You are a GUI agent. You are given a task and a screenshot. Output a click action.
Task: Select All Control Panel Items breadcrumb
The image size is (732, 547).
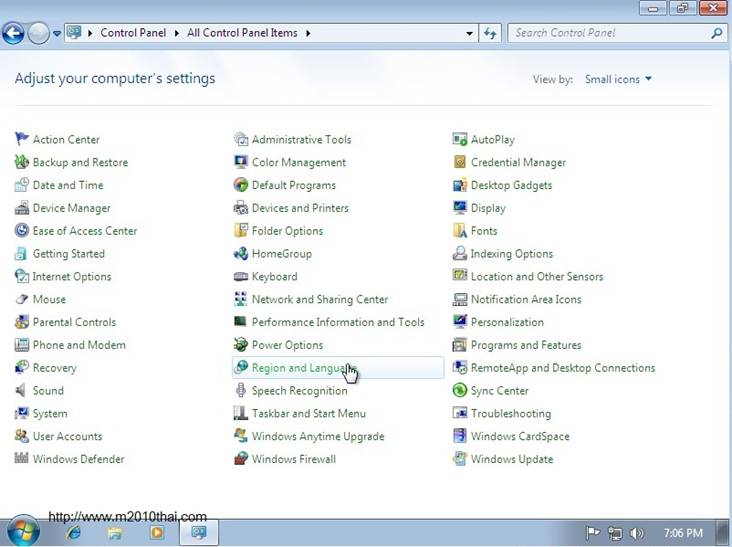pyautogui.click(x=242, y=33)
